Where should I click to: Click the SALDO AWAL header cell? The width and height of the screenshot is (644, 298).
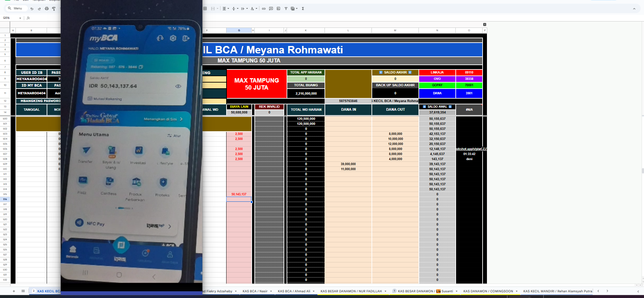(x=437, y=107)
